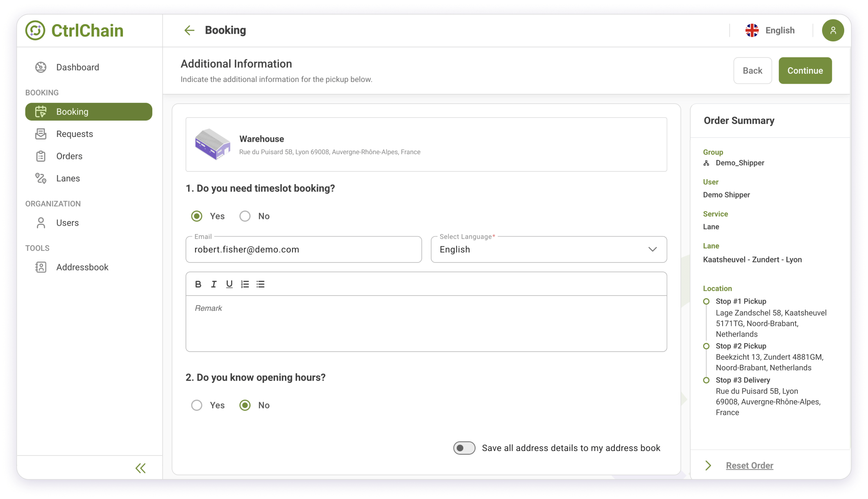Click the Bold formatting icon
Viewport: 868px width, 499px height.
pyautogui.click(x=198, y=284)
